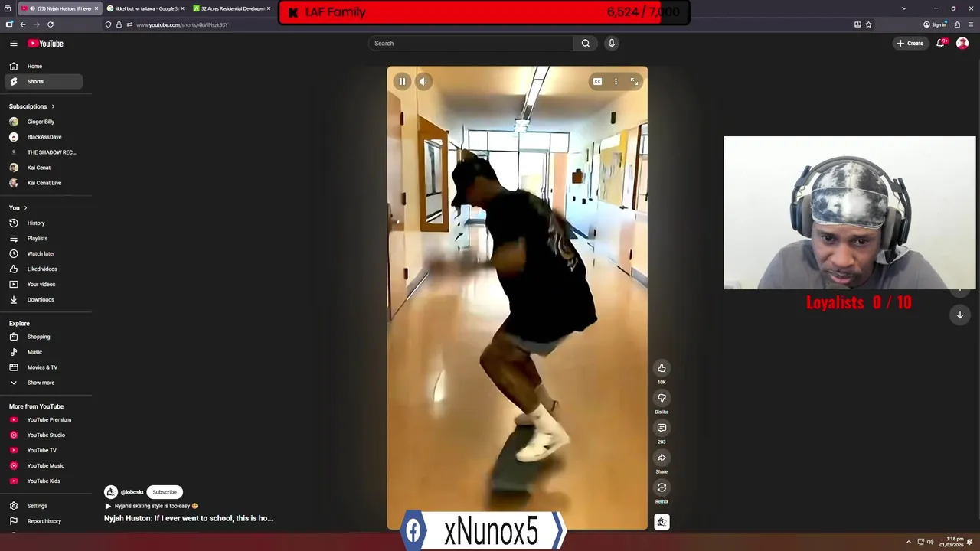The height and width of the screenshot is (551, 980).
Task: Click browser Sign in button
Action: pos(935,24)
